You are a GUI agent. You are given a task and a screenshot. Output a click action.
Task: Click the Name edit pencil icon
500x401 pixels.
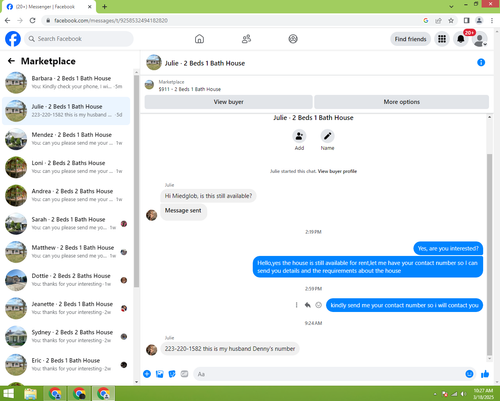point(327,136)
